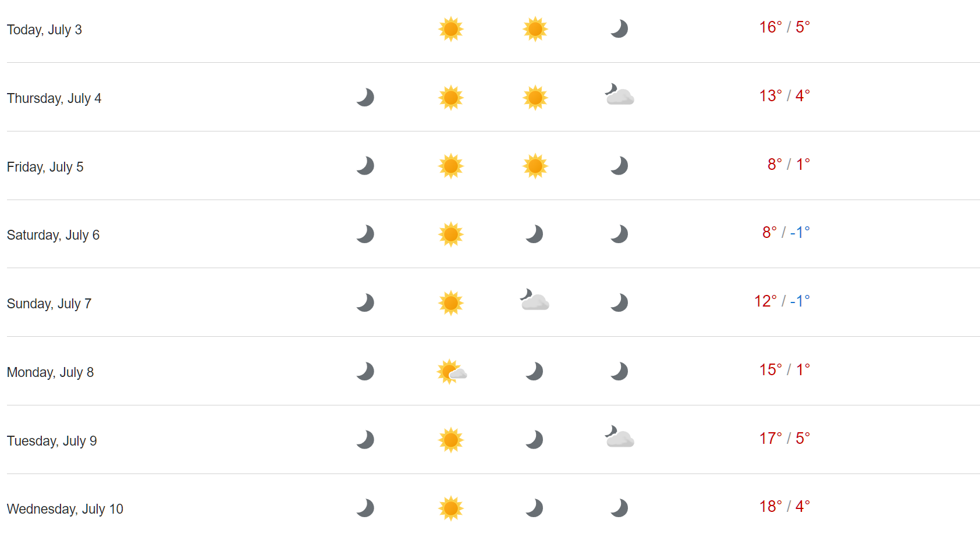The image size is (980, 534).
Task: Click the 12° / -1° temperature on Sunday
Action: tap(782, 301)
